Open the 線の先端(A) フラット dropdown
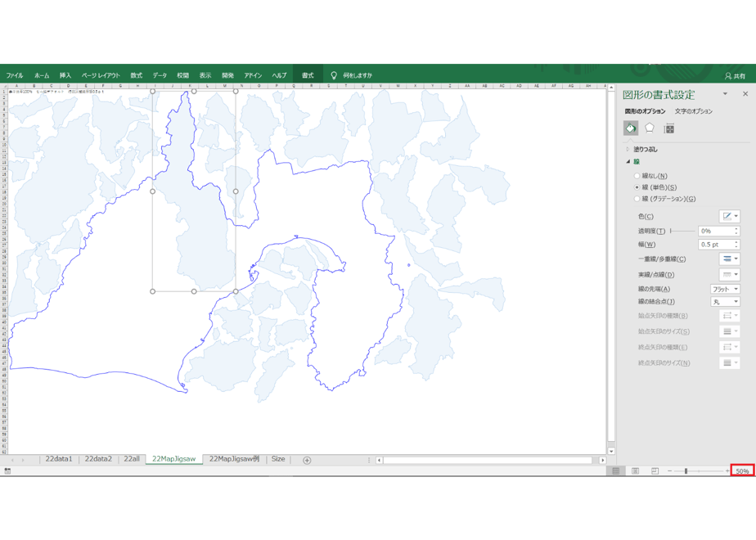 coord(725,289)
